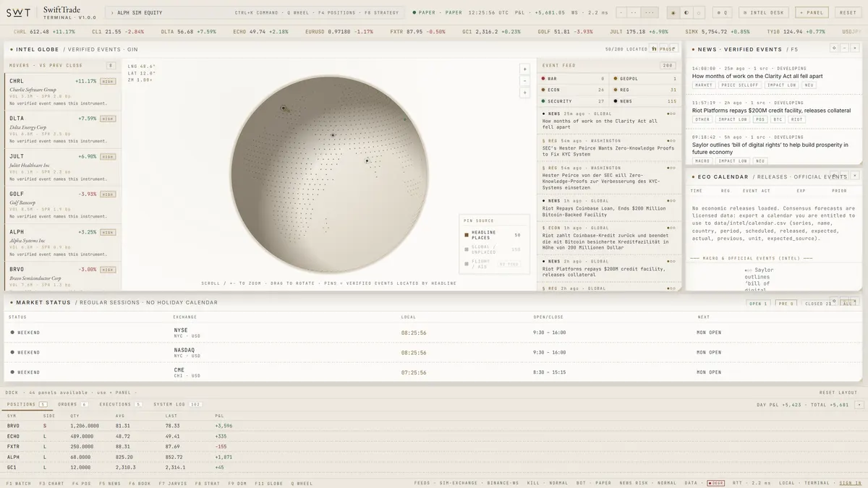Select the half-moon contrast theme button
868x488 pixels.
coord(686,12)
